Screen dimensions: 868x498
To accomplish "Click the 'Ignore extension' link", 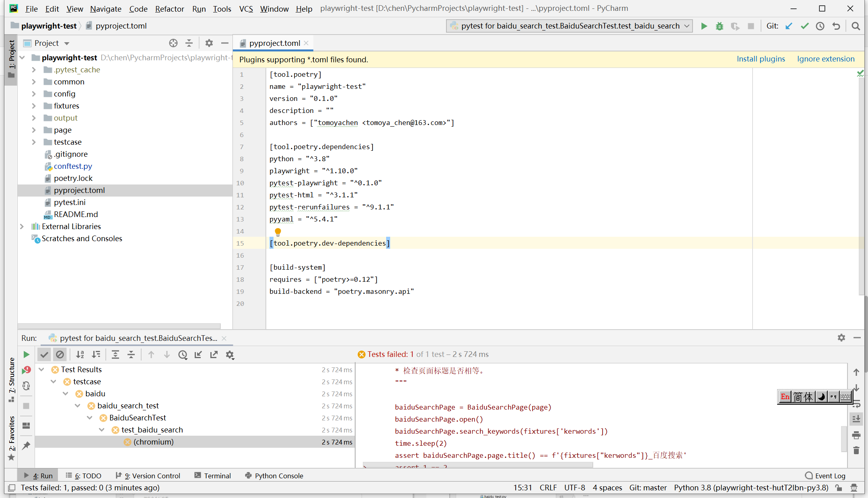I will 825,59.
